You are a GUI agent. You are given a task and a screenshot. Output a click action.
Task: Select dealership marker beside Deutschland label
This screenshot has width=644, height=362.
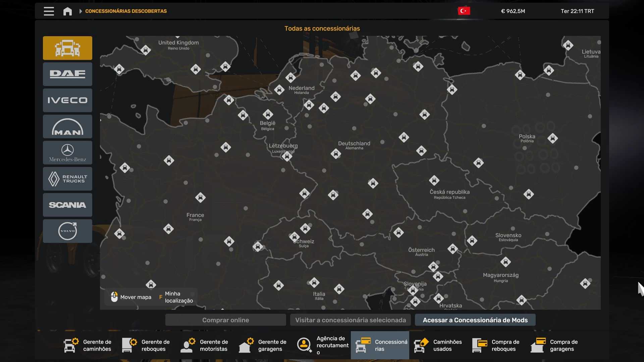pyautogui.click(x=336, y=154)
